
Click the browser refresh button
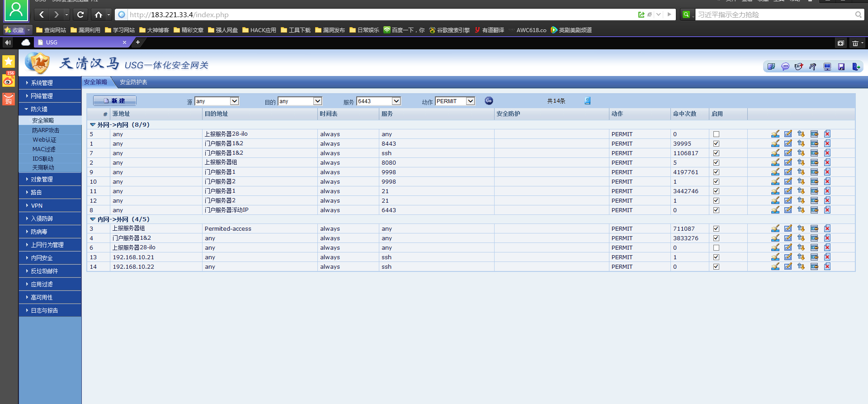[80, 14]
